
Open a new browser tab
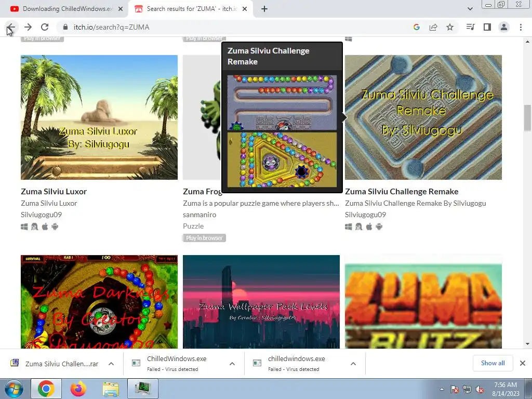pos(264,9)
